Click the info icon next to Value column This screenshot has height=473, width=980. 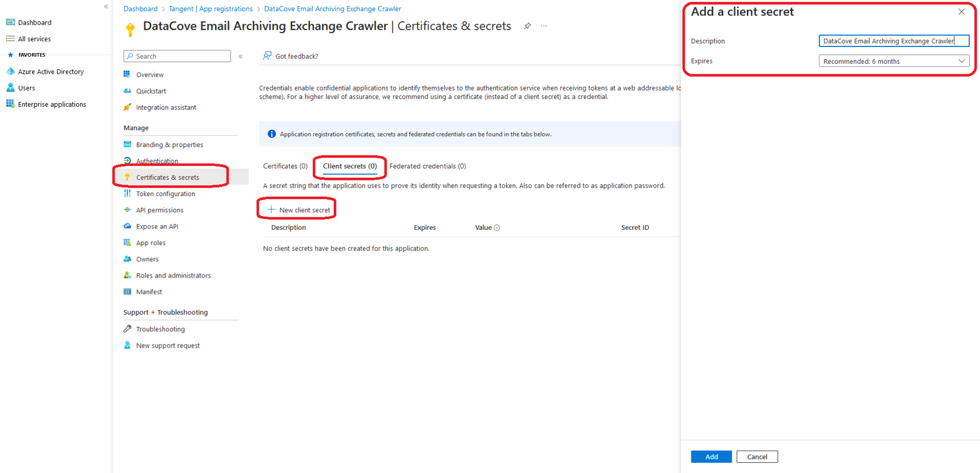tap(497, 228)
